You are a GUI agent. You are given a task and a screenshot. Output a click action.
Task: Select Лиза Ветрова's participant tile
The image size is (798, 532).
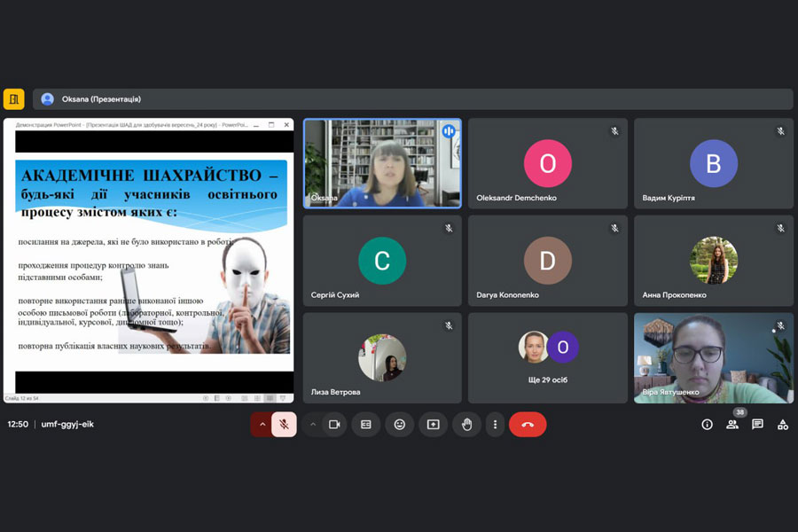tap(382, 358)
